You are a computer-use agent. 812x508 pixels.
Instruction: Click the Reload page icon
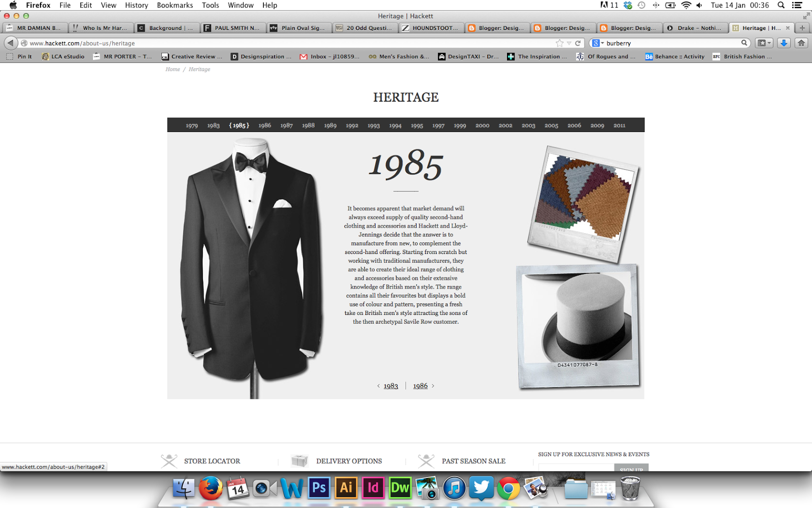(578, 43)
